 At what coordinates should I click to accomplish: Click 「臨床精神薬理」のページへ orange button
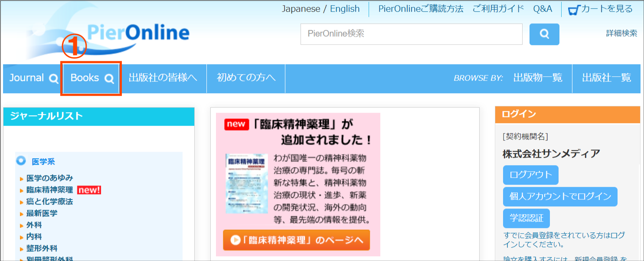297,240
